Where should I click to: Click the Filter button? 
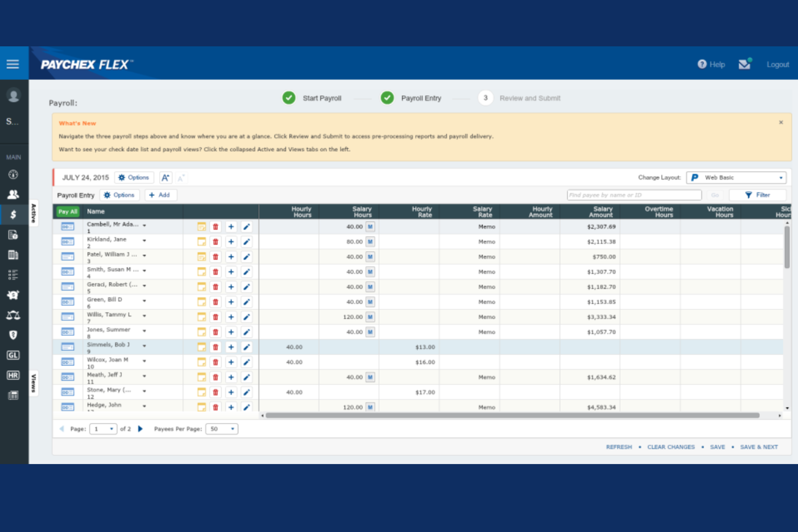tap(758, 195)
